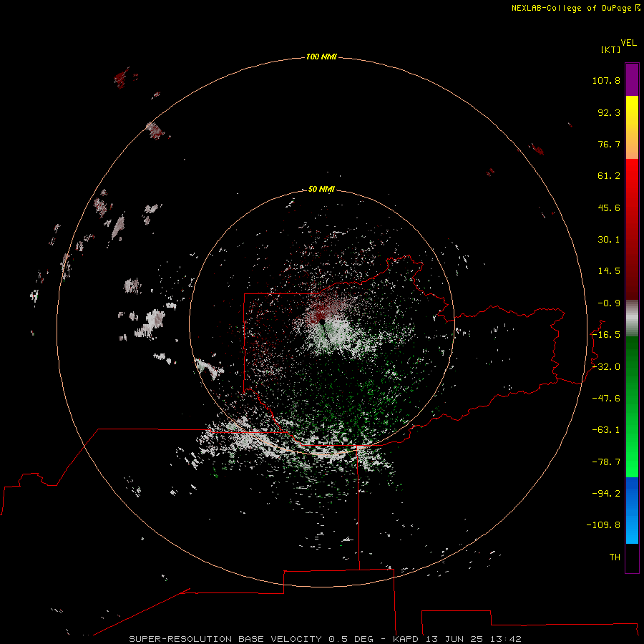Click the [KT] units label

pyautogui.click(x=610, y=49)
